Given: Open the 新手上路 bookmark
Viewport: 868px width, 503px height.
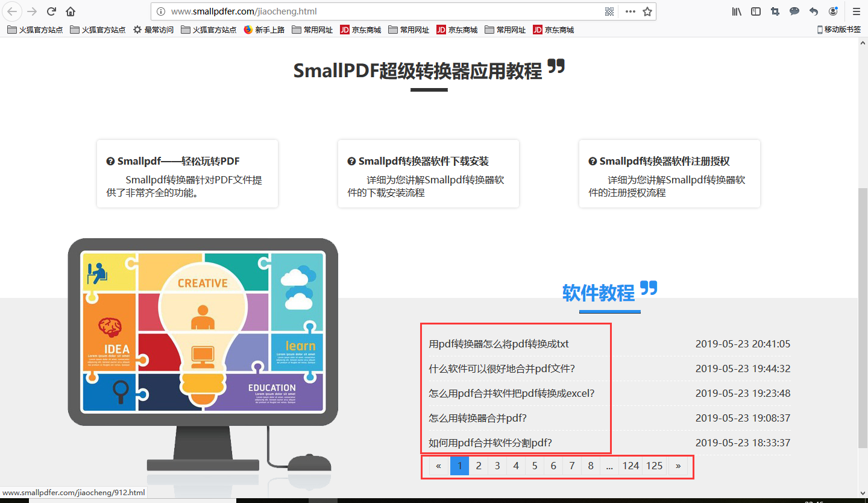Looking at the screenshot, I should pyautogui.click(x=264, y=30).
